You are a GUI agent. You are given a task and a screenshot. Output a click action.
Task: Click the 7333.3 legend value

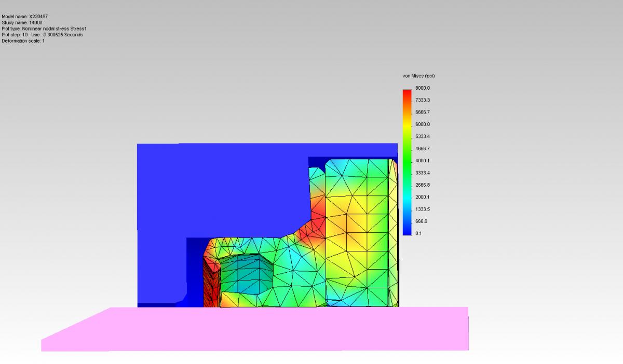422,100
